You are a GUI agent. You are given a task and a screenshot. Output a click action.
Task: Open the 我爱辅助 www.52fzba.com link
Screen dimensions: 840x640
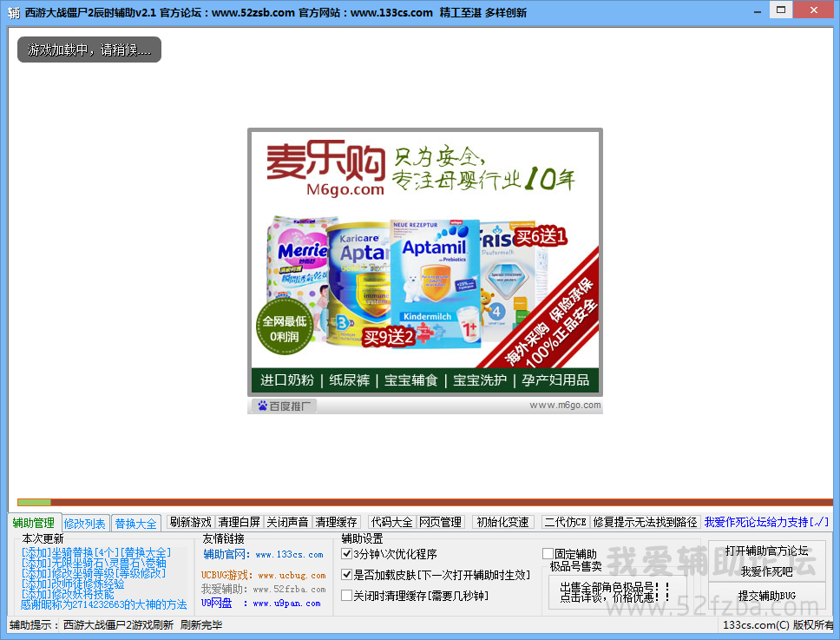click(263, 589)
